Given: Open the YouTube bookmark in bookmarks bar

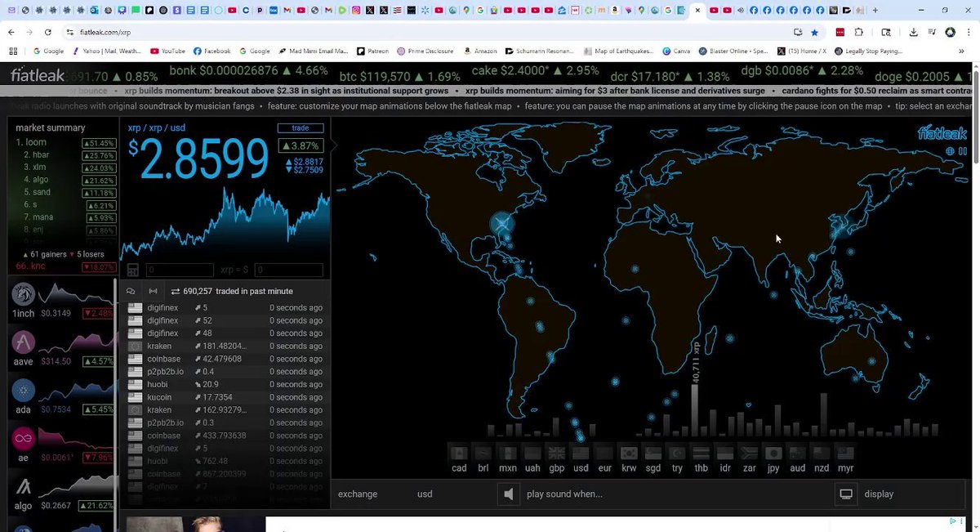Looking at the screenshot, I should tap(167, 51).
